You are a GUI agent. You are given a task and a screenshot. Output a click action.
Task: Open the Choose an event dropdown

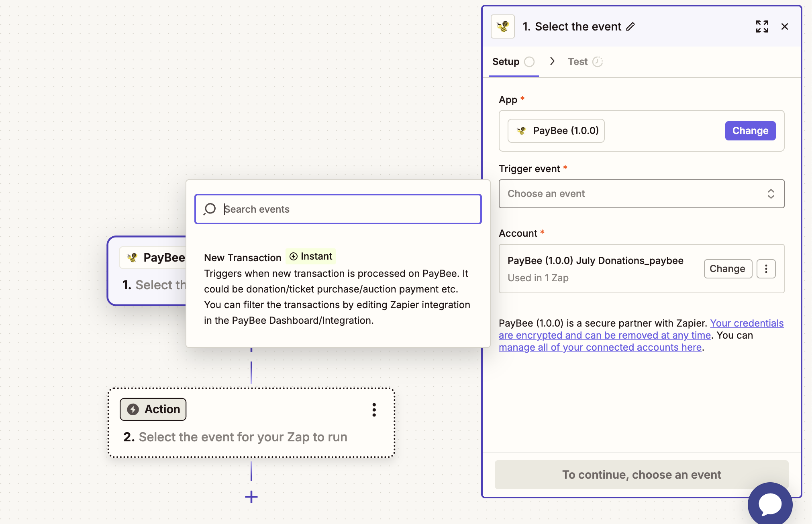pos(641,194)
